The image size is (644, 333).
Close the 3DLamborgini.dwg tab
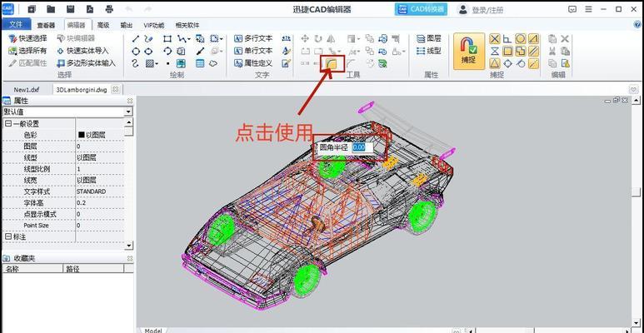116,90
